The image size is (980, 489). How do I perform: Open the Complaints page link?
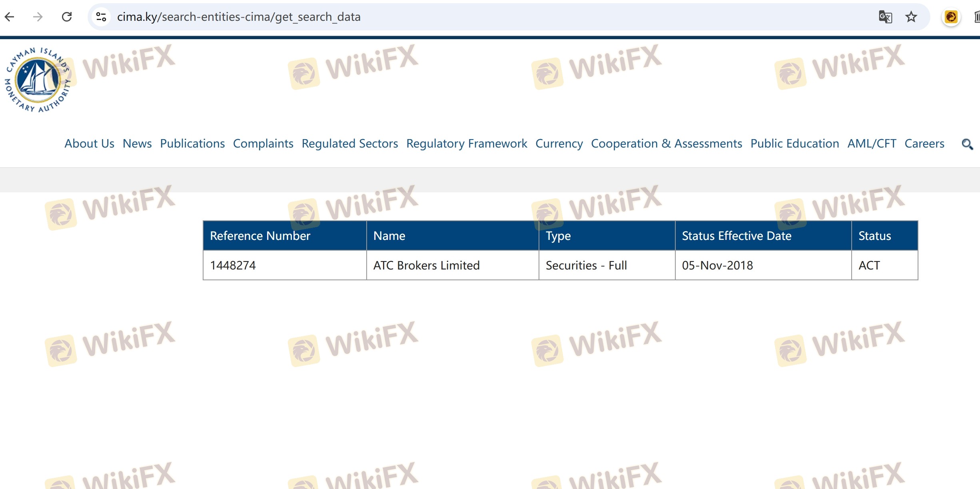pos(263,144)
